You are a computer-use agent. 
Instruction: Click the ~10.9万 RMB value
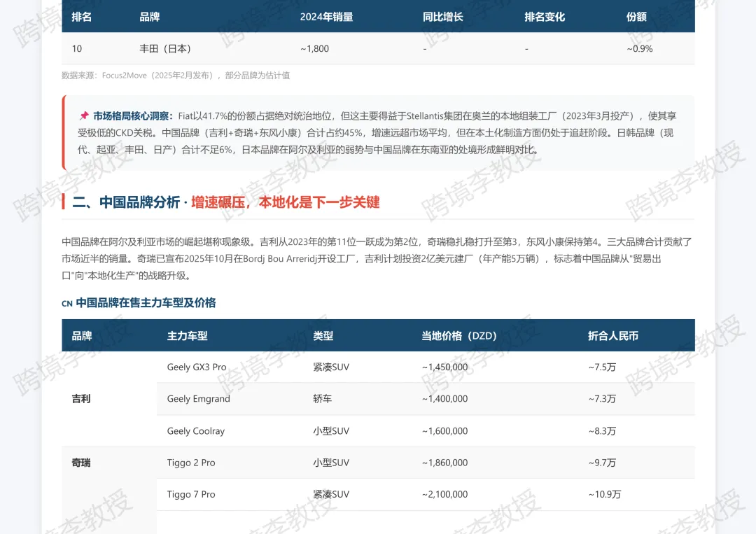[x=605, y=495]
